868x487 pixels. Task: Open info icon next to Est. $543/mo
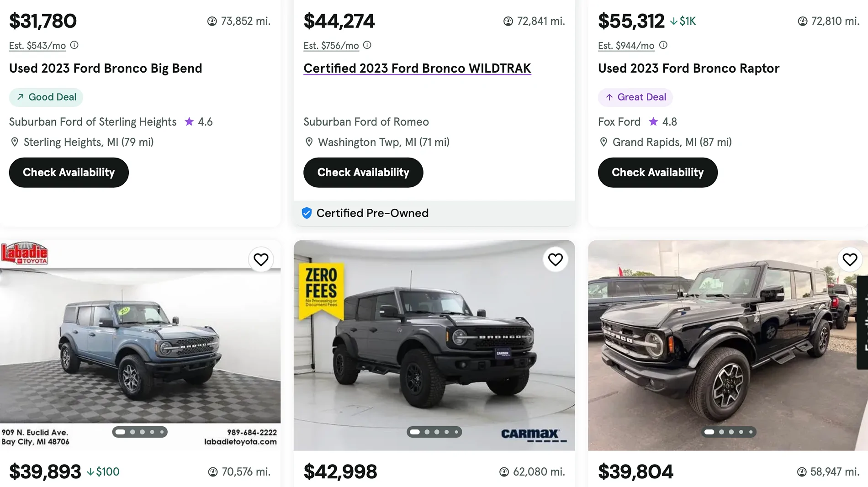[x=74, y=45]
